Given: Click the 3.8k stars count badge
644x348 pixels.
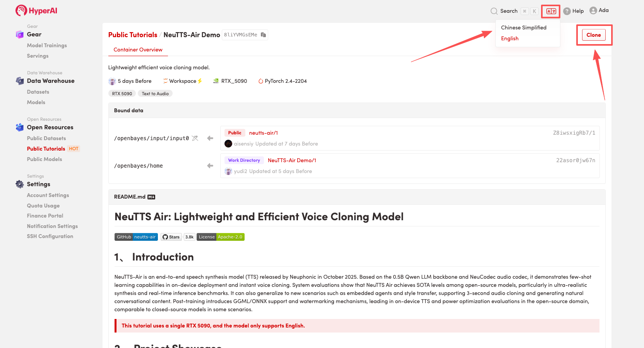Looking at the screenshot, I should pyautogui.click(x=189, y=237).
